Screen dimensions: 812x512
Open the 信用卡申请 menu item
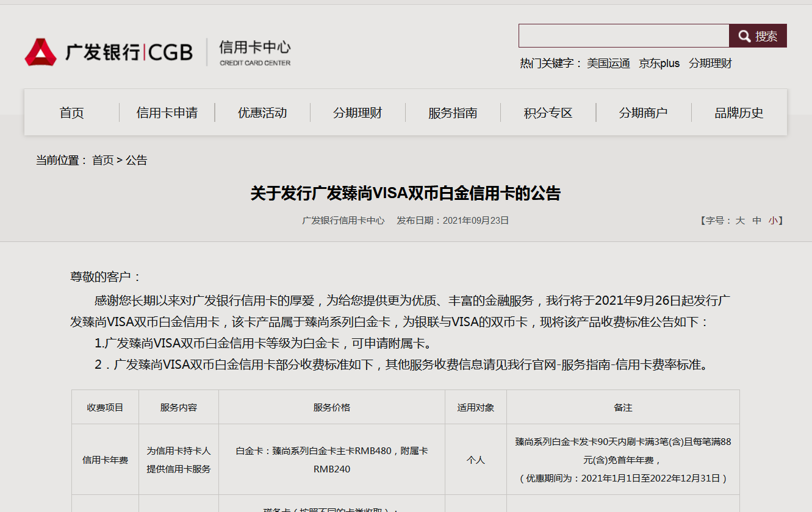[x=167, y=113]
